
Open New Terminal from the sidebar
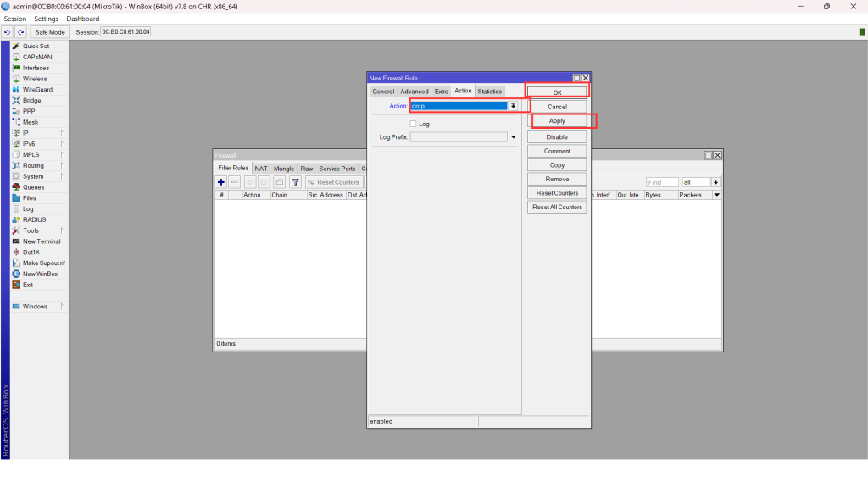[x=42, y=241]
